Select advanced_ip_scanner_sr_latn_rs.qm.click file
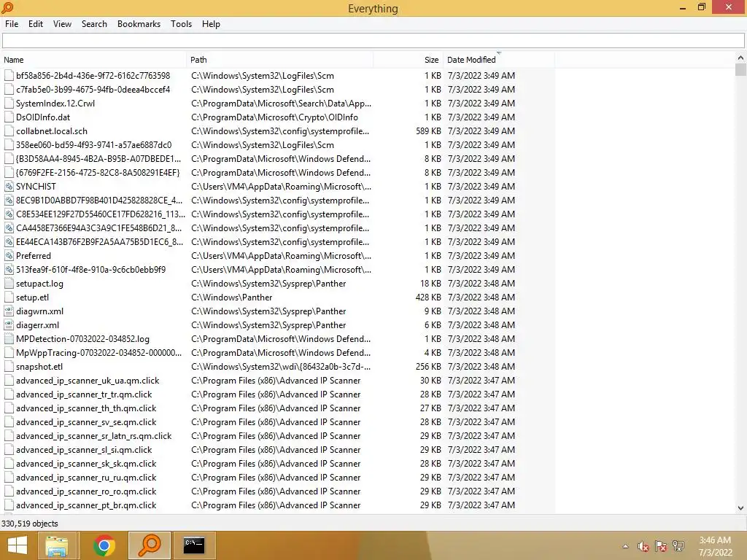 click(94, 436)
